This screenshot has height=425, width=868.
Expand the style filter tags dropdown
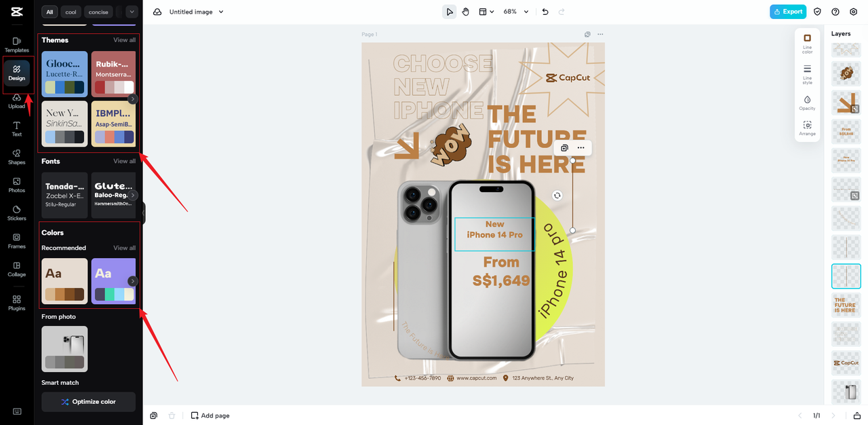132,12
